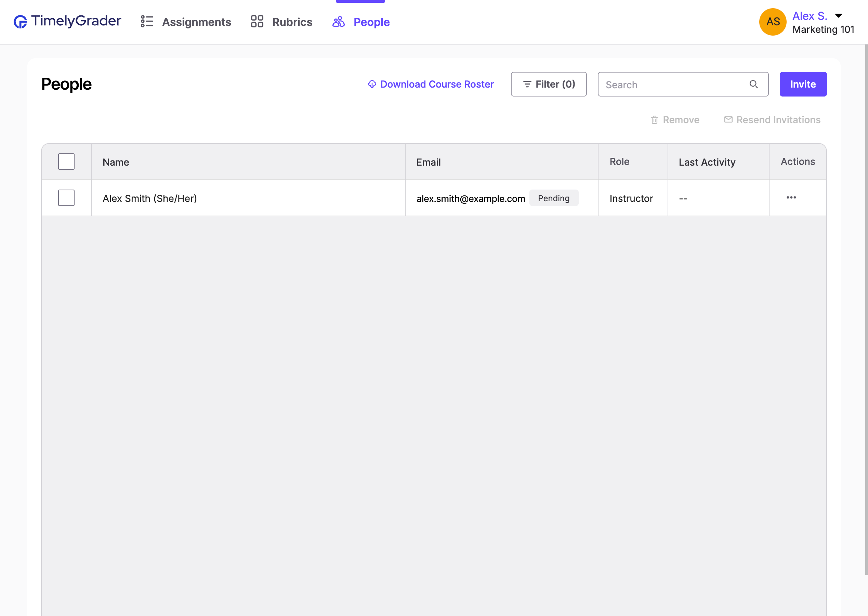
Task: Expand the Alex S. account dropdown arrow
Action: [839, 16]
